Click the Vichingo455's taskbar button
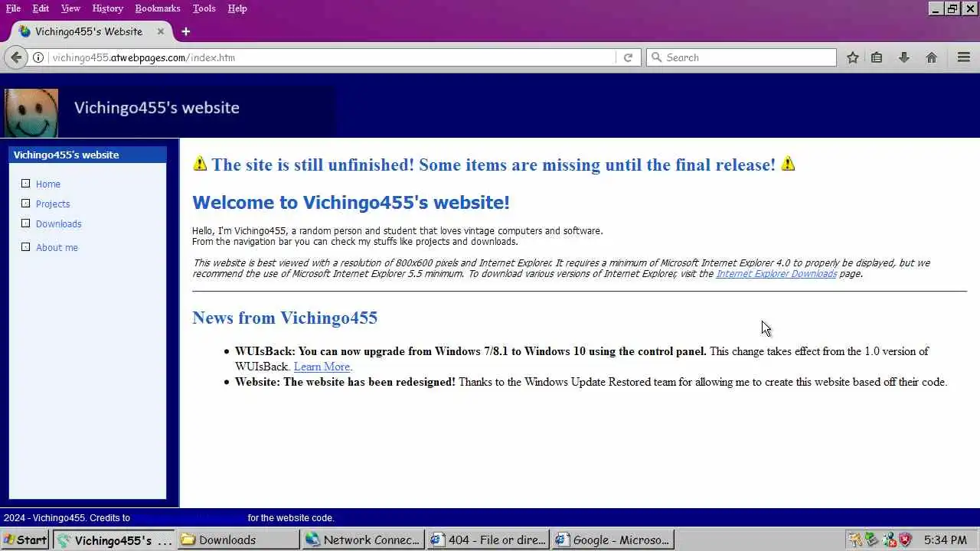Viewport: 980px width, 551px height. point(114,540)
